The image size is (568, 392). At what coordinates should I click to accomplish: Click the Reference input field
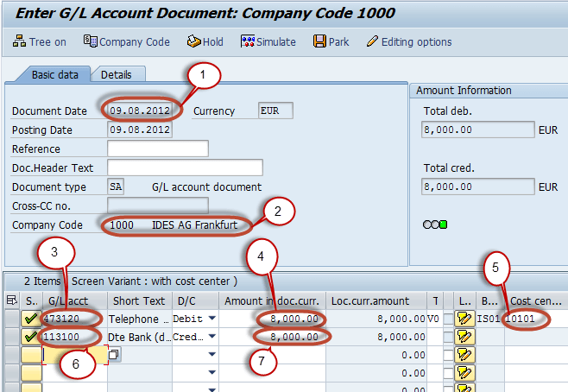coord(157,149)
